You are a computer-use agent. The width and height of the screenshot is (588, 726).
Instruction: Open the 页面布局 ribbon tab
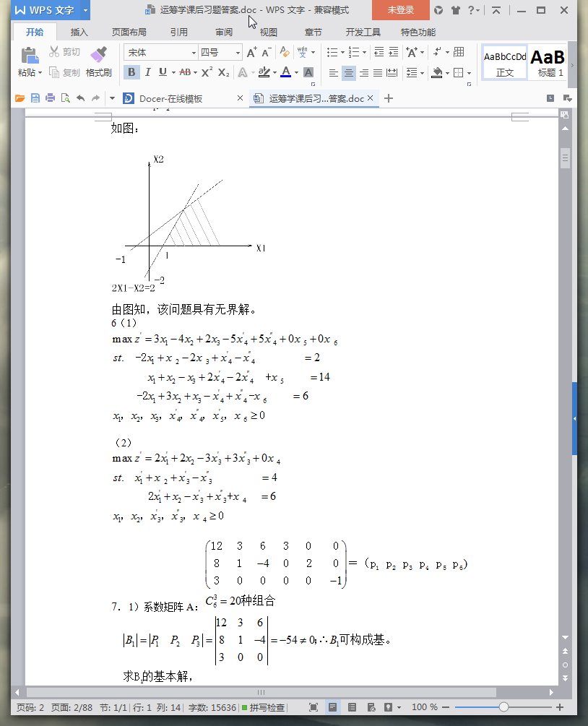coord(129,32)
